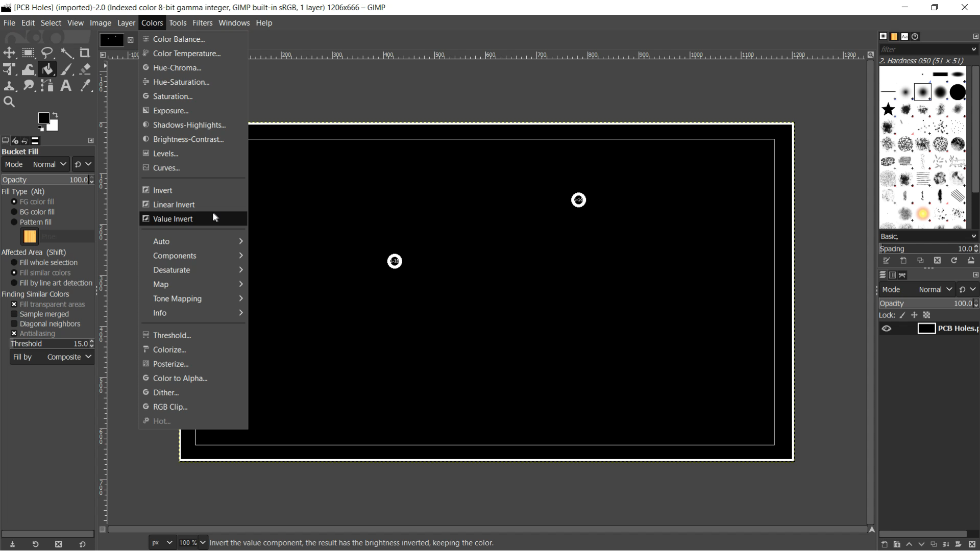Swap foreground and background colors

(x=55, y=114)
